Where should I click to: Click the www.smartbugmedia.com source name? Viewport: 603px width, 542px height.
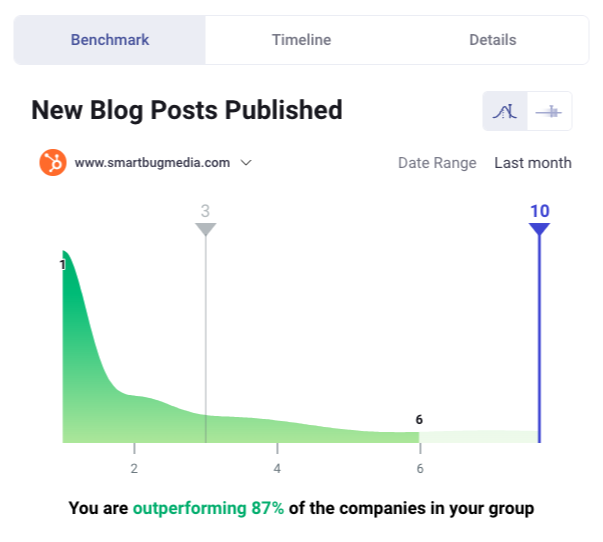click(152, 163)
